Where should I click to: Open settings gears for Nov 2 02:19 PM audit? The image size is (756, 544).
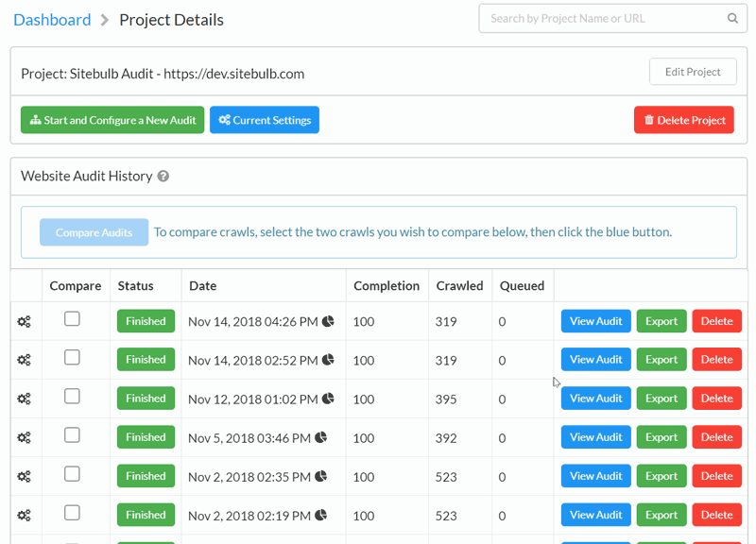pyautogui.click(x=25, y=516)
